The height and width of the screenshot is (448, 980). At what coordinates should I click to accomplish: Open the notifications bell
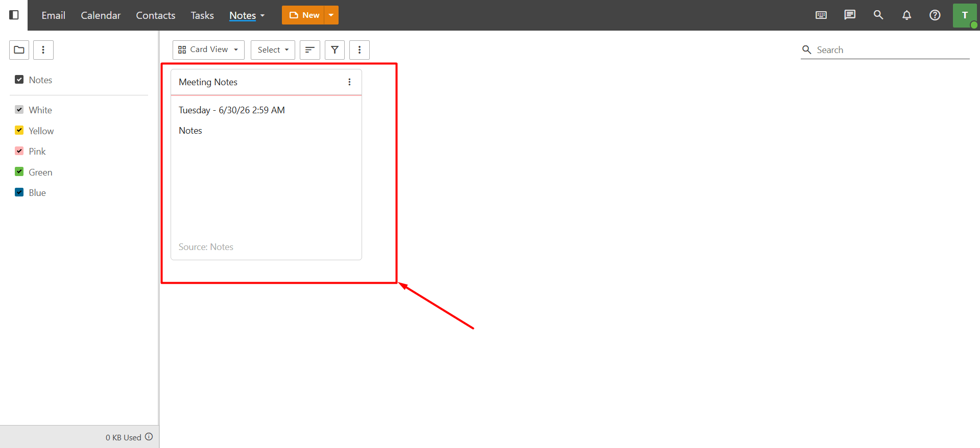(x=906, y=15)
